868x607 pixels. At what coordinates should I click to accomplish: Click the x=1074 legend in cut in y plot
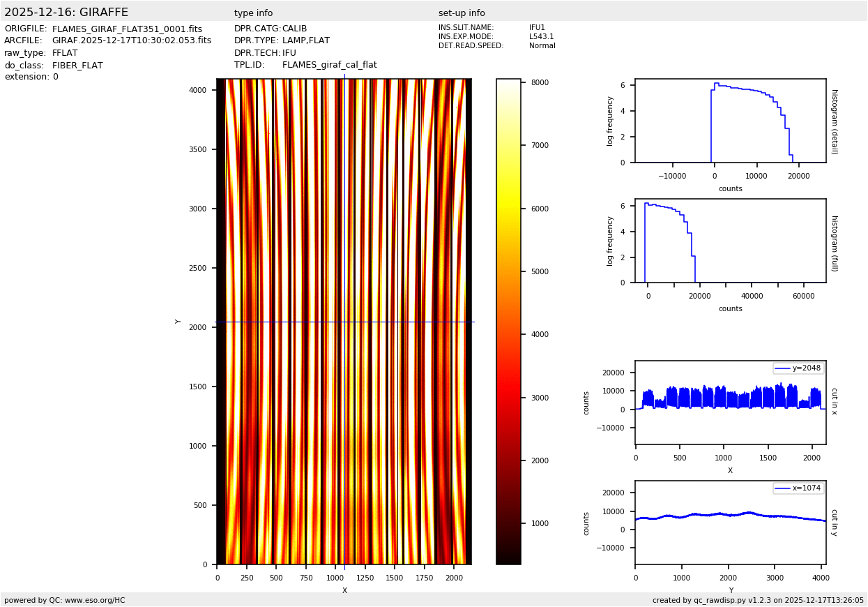point(798,488)
